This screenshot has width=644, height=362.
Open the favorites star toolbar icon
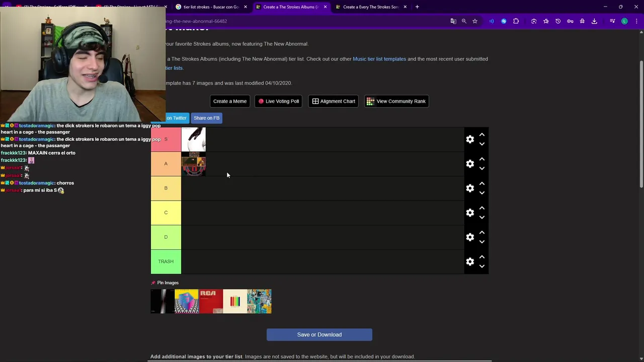[546, 21]
